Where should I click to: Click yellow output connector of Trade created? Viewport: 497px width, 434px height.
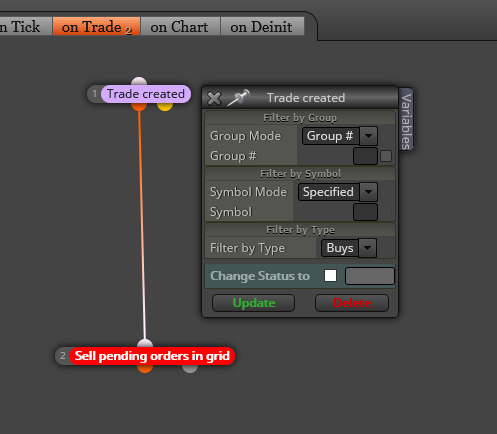[165, 107]
